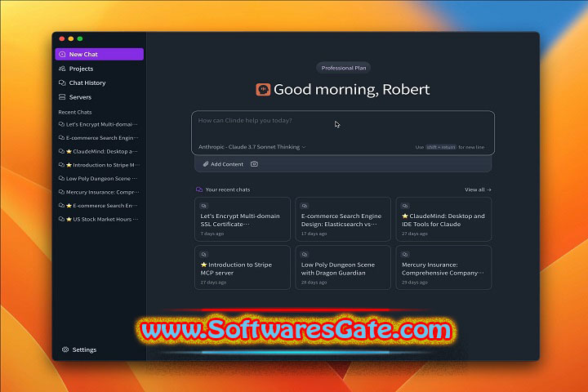Open E-commerce Search Engine Design card

(343, 219)
